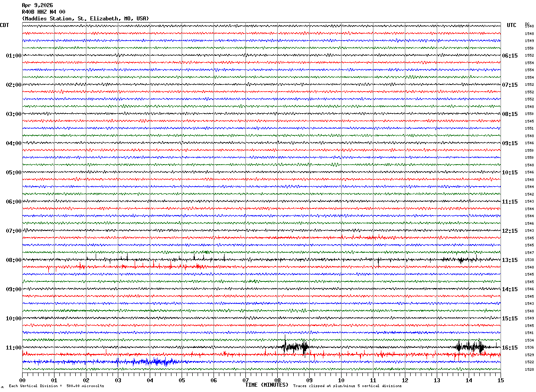The width and height of the screenshot is (536, 392).
Task: Click the 11:15 UTC time label
Action: [510, 202]
